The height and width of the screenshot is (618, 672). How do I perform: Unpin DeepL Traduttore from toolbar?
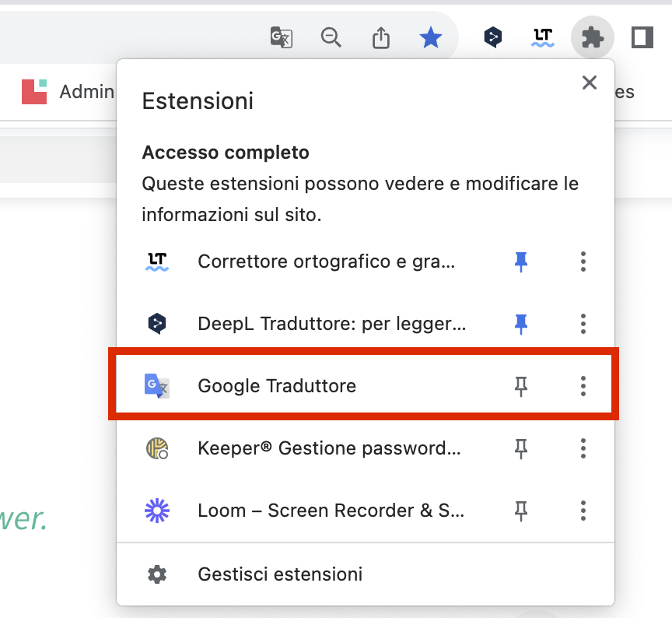(521, 324)
